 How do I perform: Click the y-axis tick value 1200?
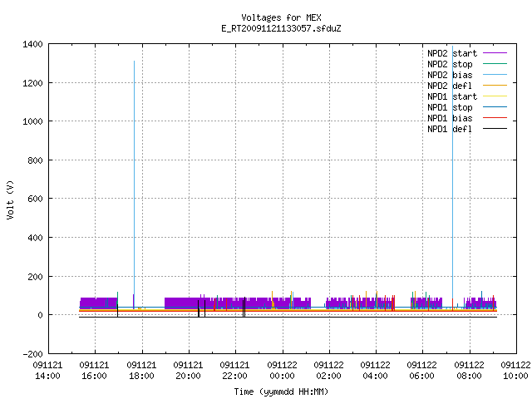click(x=33, y=83)
